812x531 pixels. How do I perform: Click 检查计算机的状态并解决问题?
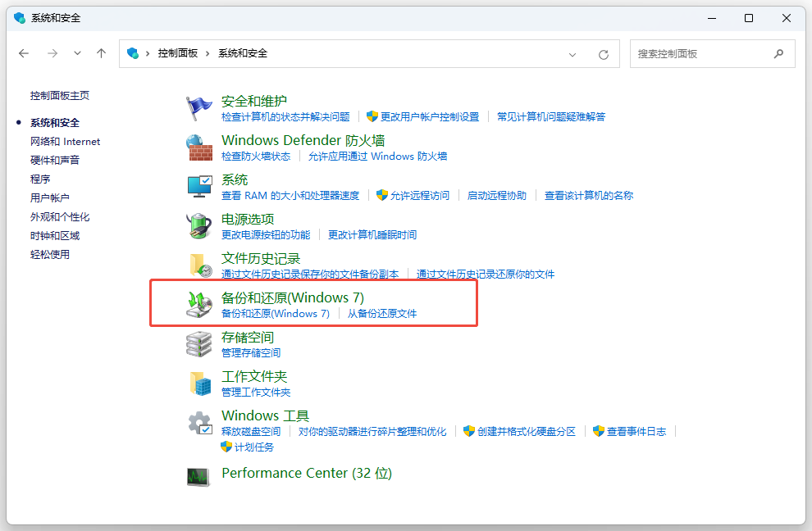[x=285, y=117]
